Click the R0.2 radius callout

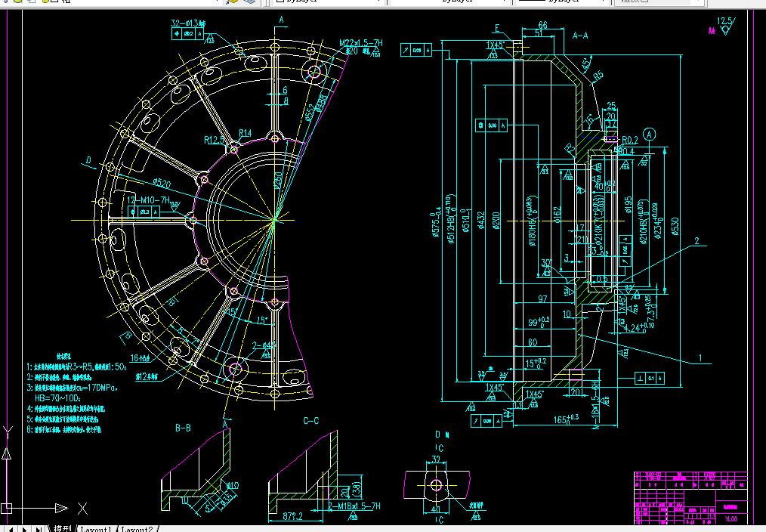(x=630, y=141)
